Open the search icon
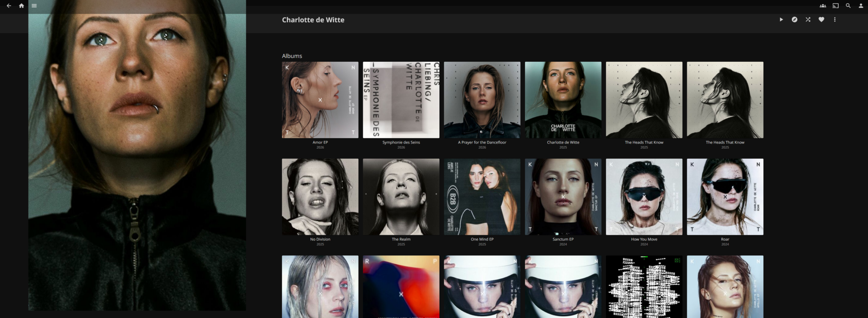This screenshot has width=868, height=318. pos(848,6)
